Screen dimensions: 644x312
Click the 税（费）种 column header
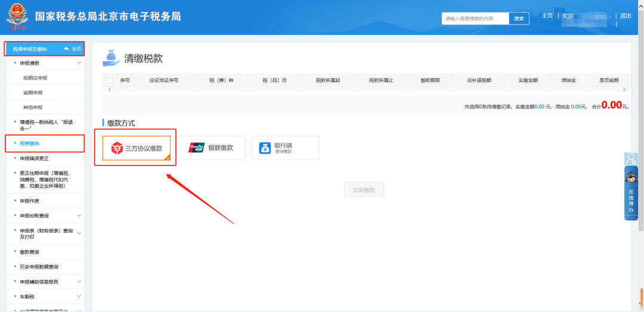221,80
